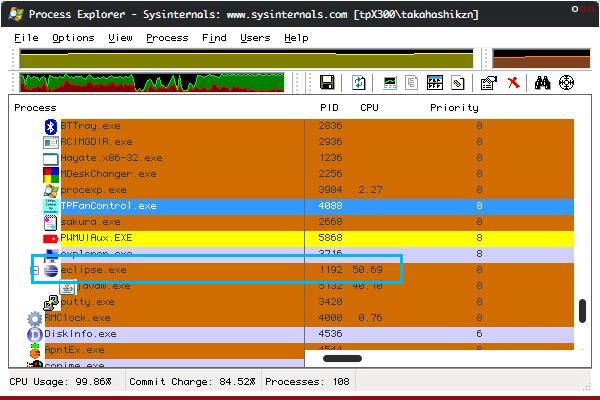The image size is (600, 400).
Task: Toggle the Show Lower Pane toolbar icon
Action: (435, 83)
